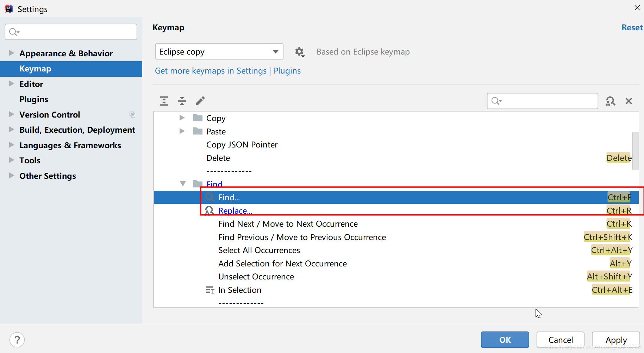The height and width of the screenshot is (353, 644).
Task: Click the OK button
Action: pyautogui.click(x=505, y=340)
